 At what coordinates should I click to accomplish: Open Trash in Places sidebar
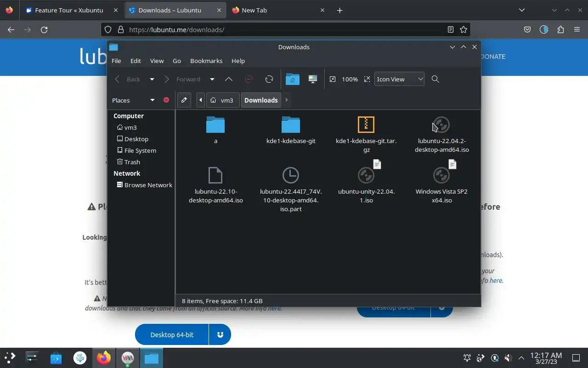[128, 162]
